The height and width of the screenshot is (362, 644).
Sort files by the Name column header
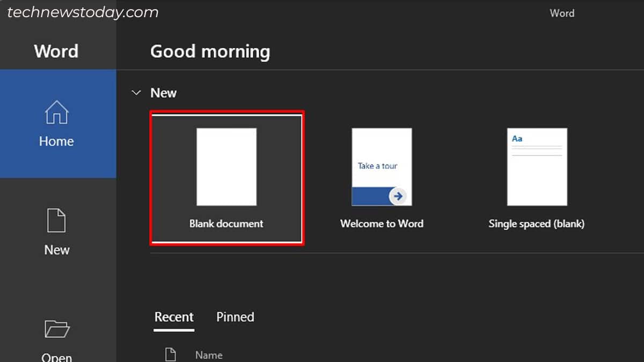tap(208, 354)
